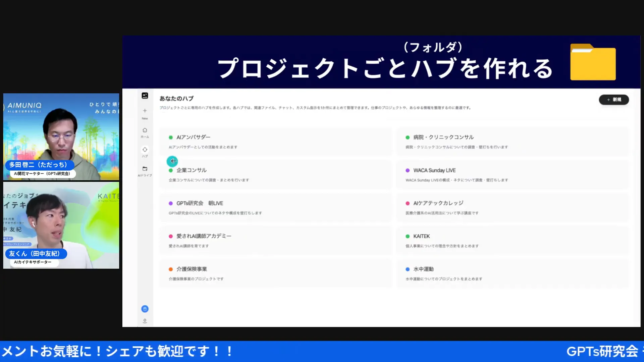Click the green dot next to AIアンバサダー

170,137
